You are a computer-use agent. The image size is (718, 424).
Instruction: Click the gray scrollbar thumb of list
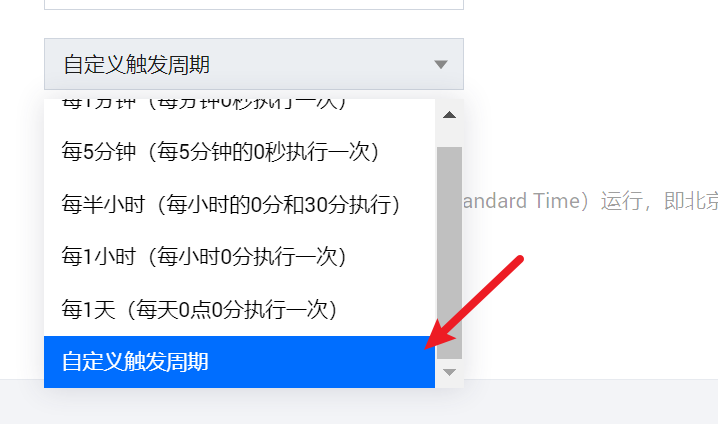pyautogui.click(x=449, y=253)
